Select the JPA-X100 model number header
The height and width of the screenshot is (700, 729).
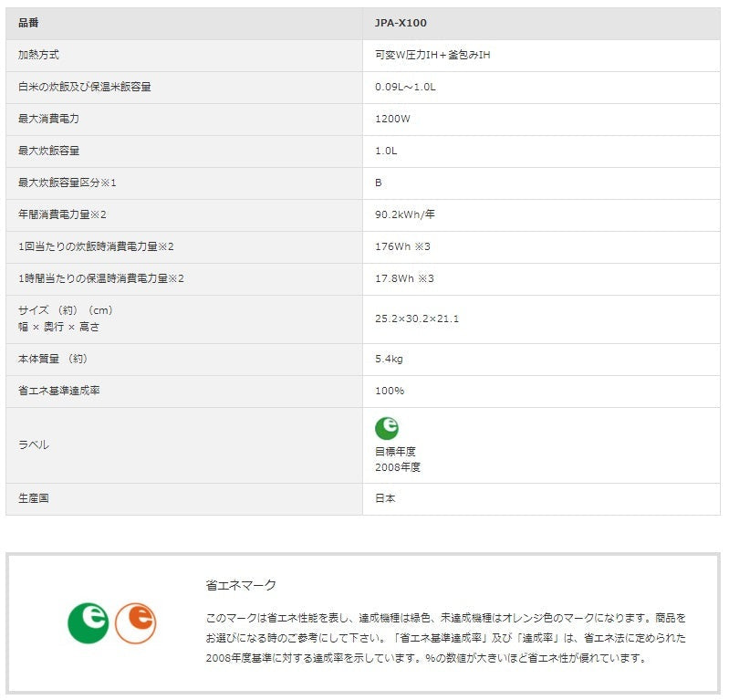(x=402, y=23)
